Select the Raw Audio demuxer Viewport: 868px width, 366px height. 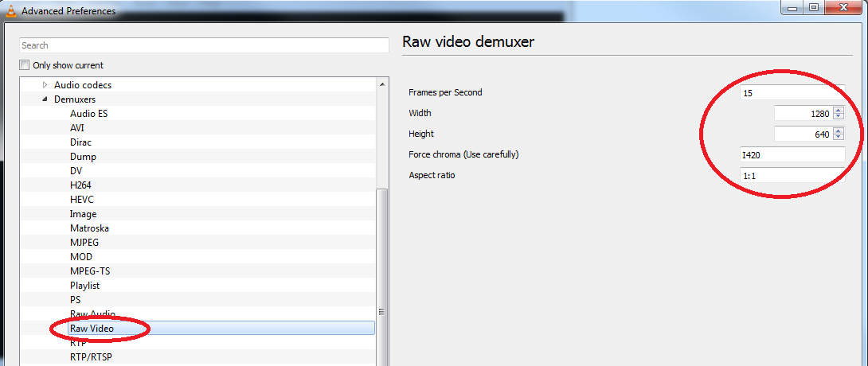point(92,314)
